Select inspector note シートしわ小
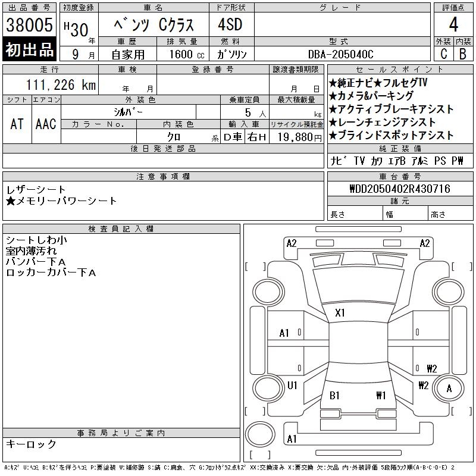The width and height of the screenshot is (476, 476). coord(36,240)
